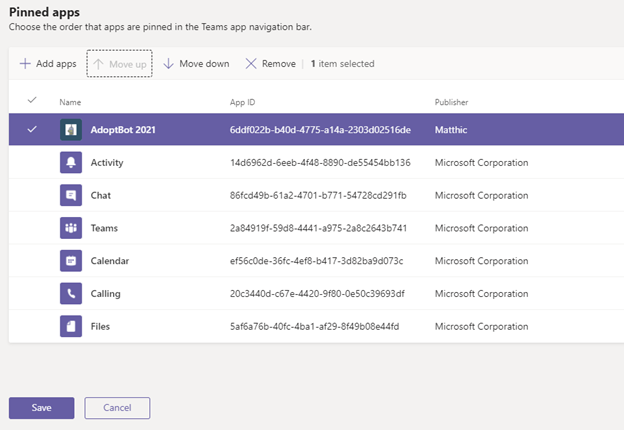
Task: Click the Move up button
Action: pyautogui.click(x=119, y=64)
